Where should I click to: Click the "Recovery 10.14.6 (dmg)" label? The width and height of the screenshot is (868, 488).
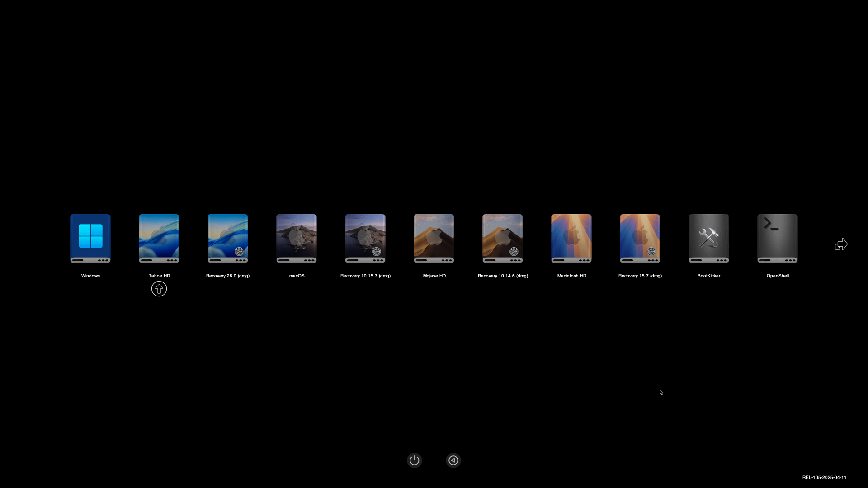click(x=503, y=276)
